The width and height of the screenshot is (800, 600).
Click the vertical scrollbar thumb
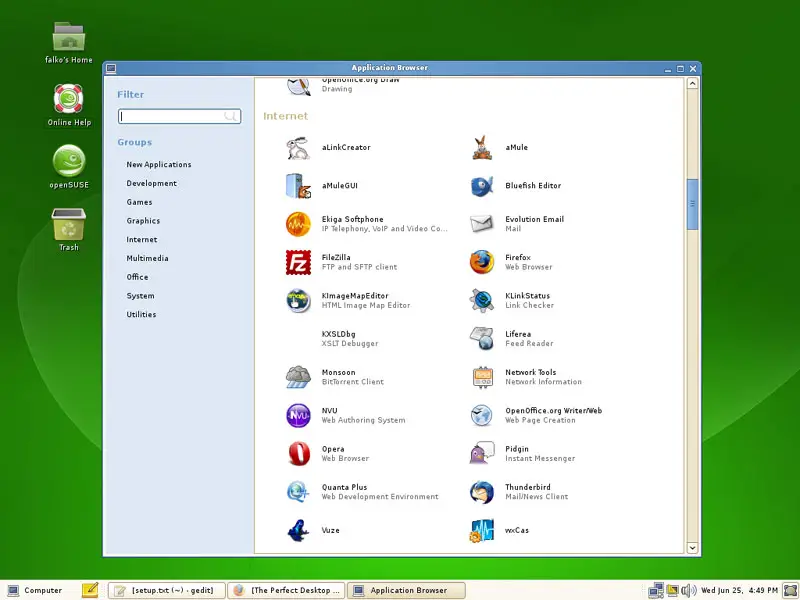(692, 204)
